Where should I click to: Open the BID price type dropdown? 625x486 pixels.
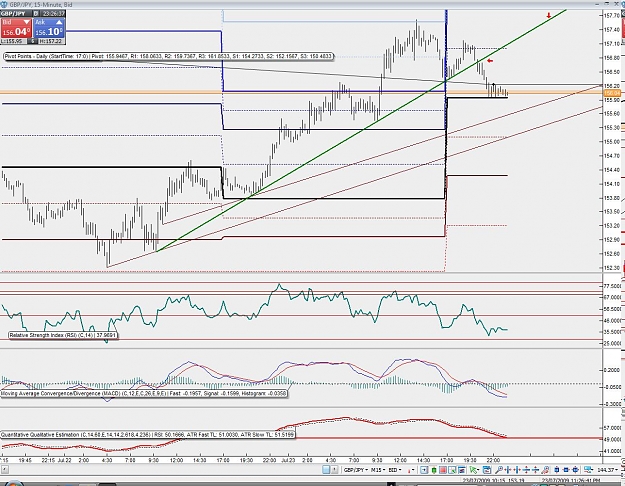(x=395, y=470)
